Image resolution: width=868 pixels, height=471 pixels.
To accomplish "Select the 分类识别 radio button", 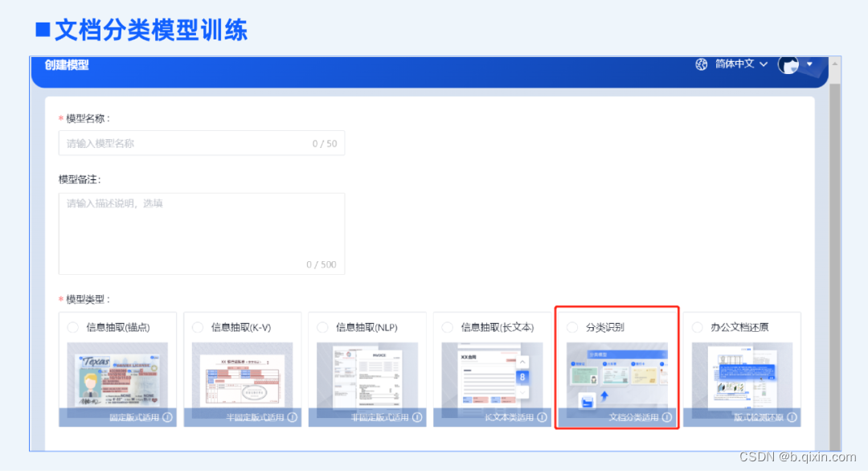I will coord(572,327).
